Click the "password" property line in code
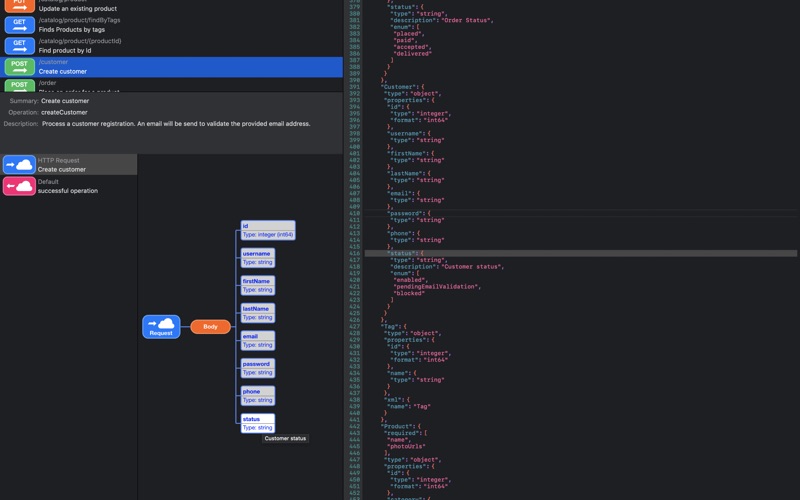The image size is (800, 500). point(409,214)
